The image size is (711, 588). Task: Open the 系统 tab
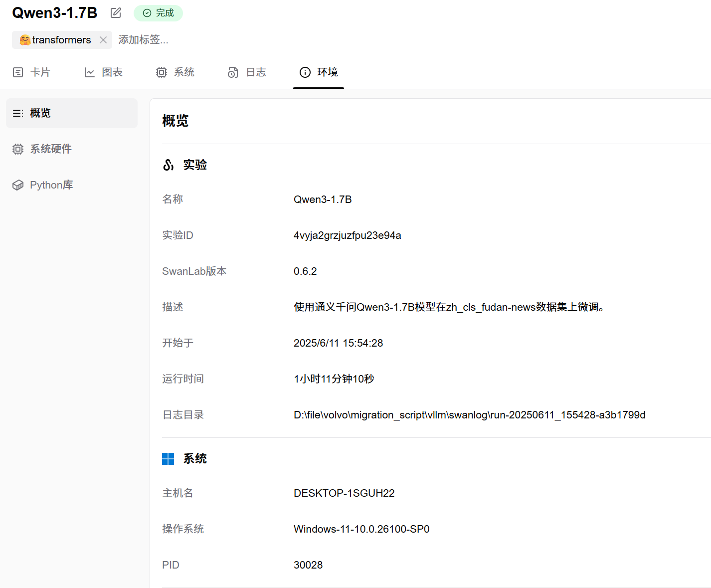coord(175,72)
